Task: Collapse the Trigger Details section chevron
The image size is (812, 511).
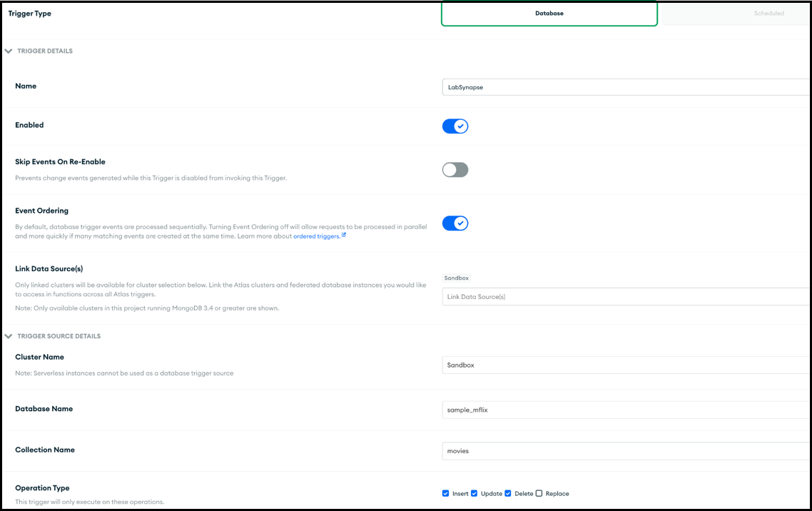Action: pos(9,51)
